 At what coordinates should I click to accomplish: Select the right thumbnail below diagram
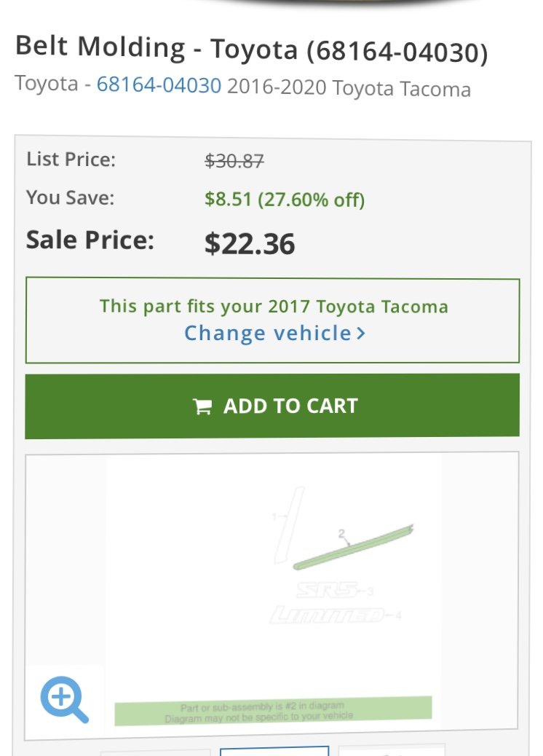pos(391,751)
